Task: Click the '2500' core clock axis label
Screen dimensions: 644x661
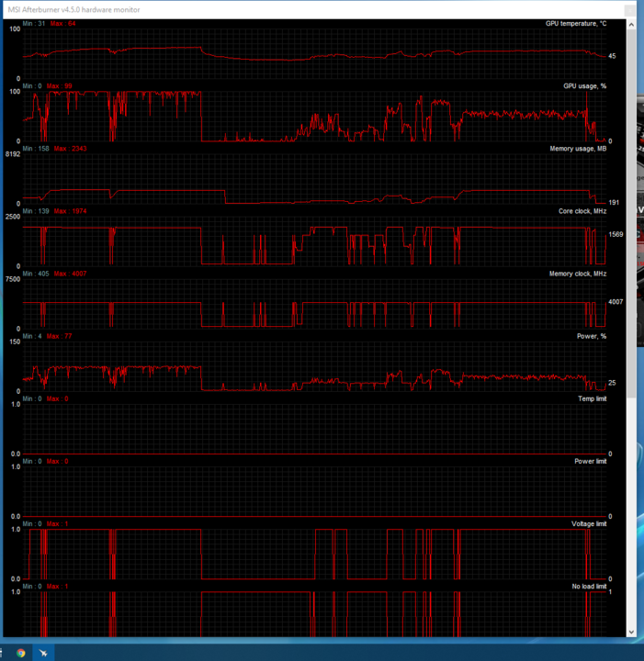Action: coord(13,217)
